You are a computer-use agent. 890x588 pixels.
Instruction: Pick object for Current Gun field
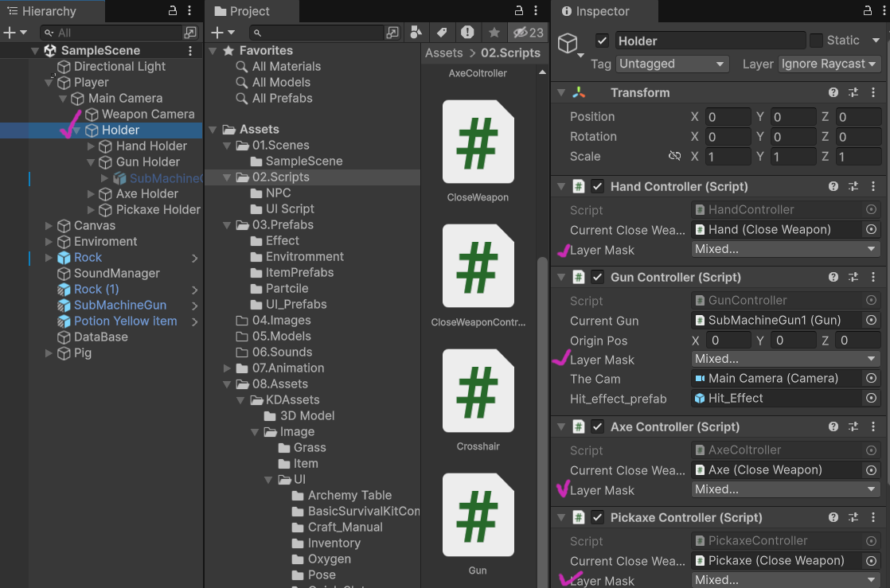coord(871,320)
